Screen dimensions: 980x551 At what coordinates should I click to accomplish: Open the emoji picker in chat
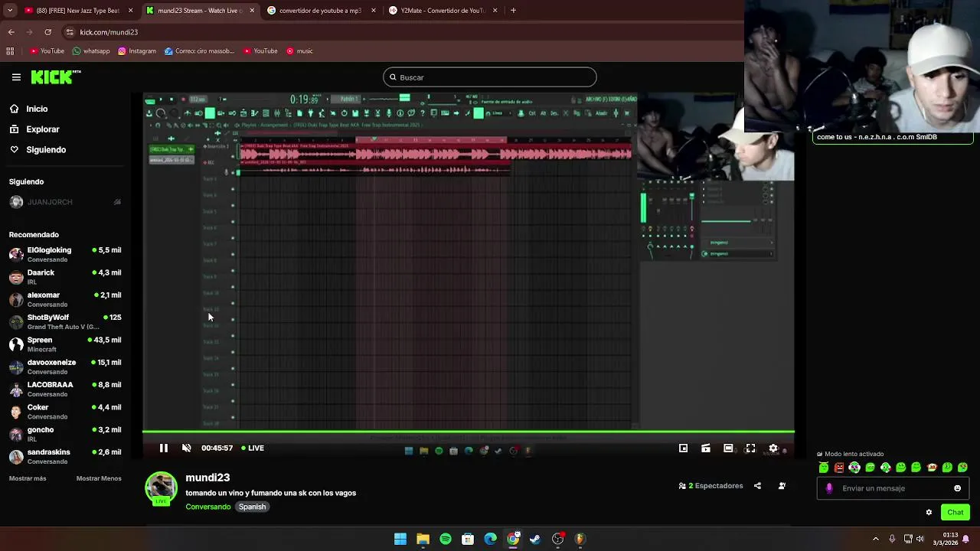coord(957,488)
